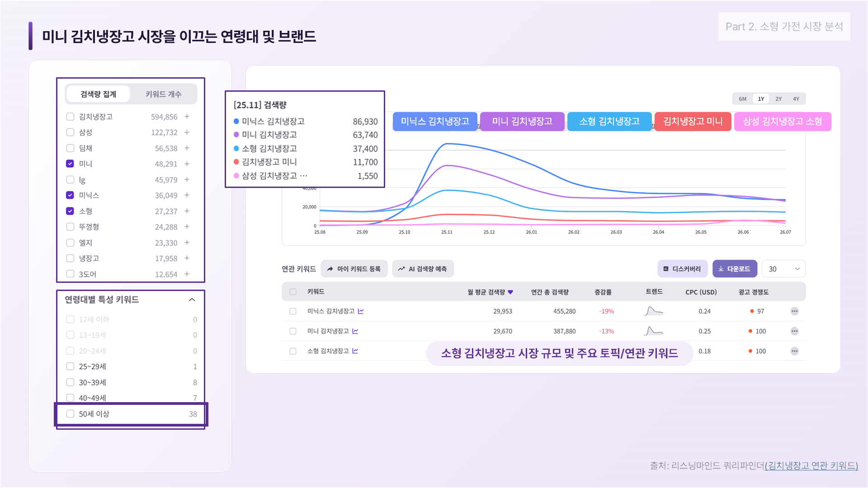Click plus icon beside 딤채 row
Viewport: 868px width, 488px height.
pos(187,148)
